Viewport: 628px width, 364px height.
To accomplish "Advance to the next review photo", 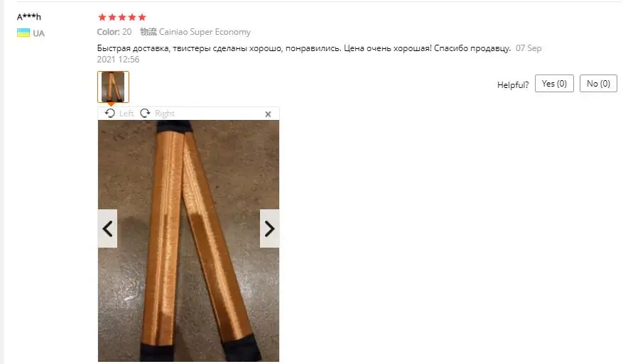I will (269, 228).
